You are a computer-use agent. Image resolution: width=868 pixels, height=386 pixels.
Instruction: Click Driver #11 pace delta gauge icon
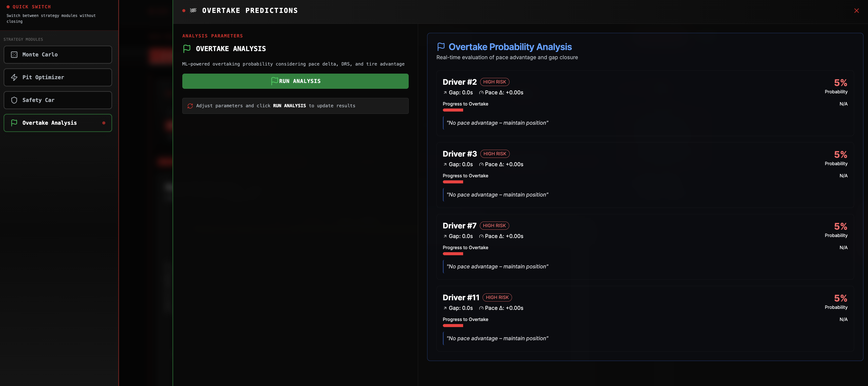481,308
